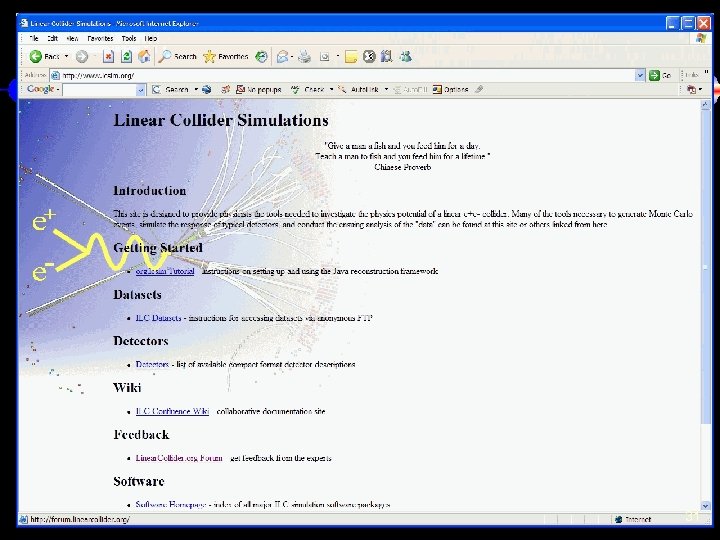Click the highlighter pen icon on the Google toolbar
720x540 pixels.
point(479,89)
